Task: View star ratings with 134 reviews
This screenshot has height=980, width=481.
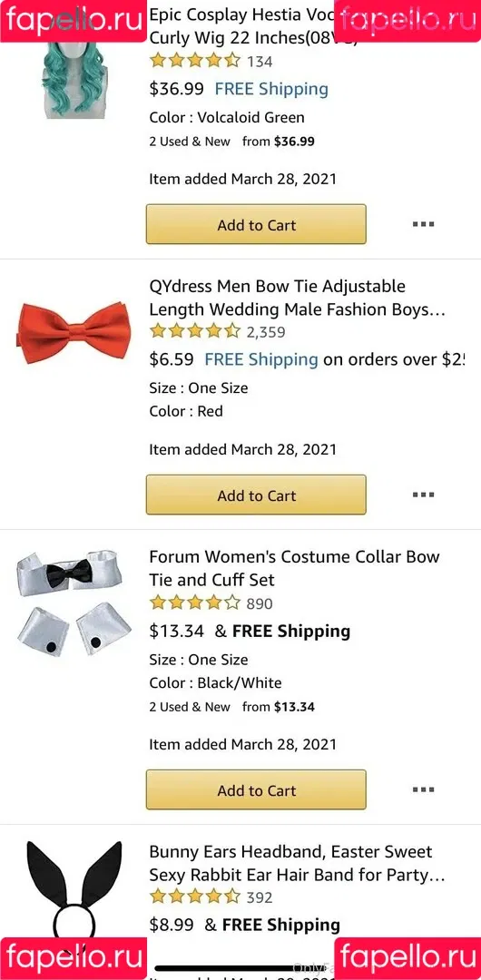Action: (x=211, y=62)
